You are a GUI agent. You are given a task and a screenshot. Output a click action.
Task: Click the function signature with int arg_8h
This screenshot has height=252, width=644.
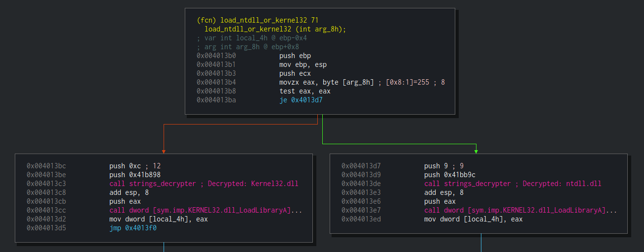[x=275, y=29]
